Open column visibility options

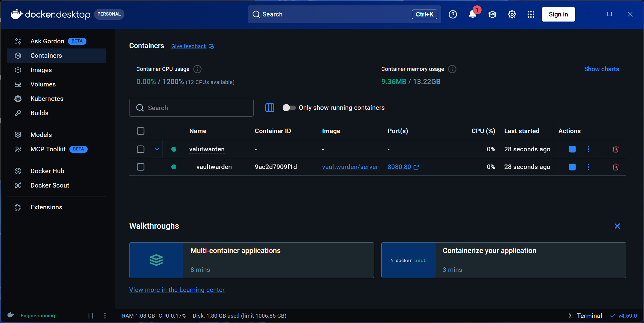coord(270,108)
